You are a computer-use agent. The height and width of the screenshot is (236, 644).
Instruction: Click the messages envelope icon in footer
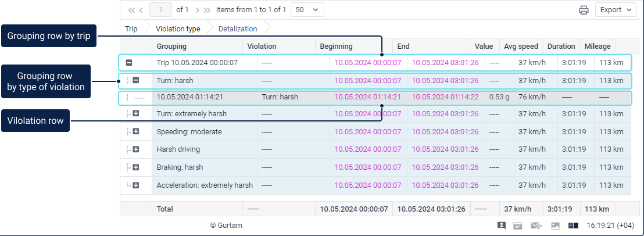[536, 226]
